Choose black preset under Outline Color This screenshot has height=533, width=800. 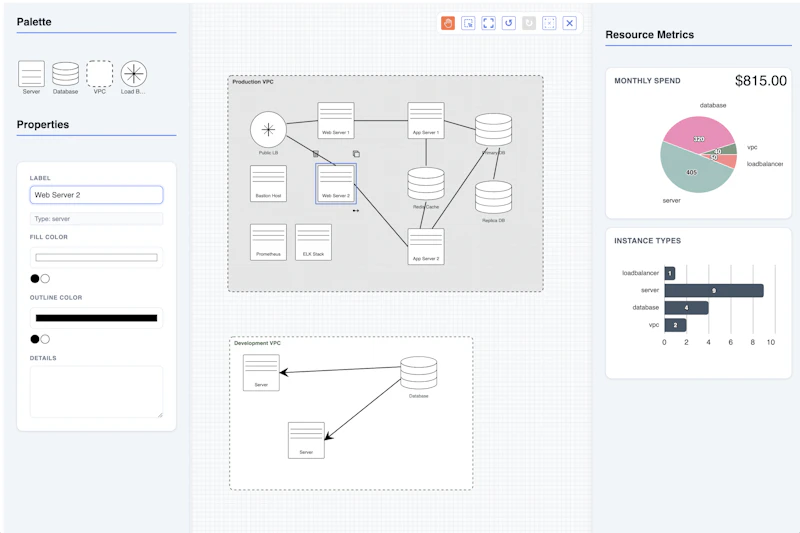tap(35, 339)
